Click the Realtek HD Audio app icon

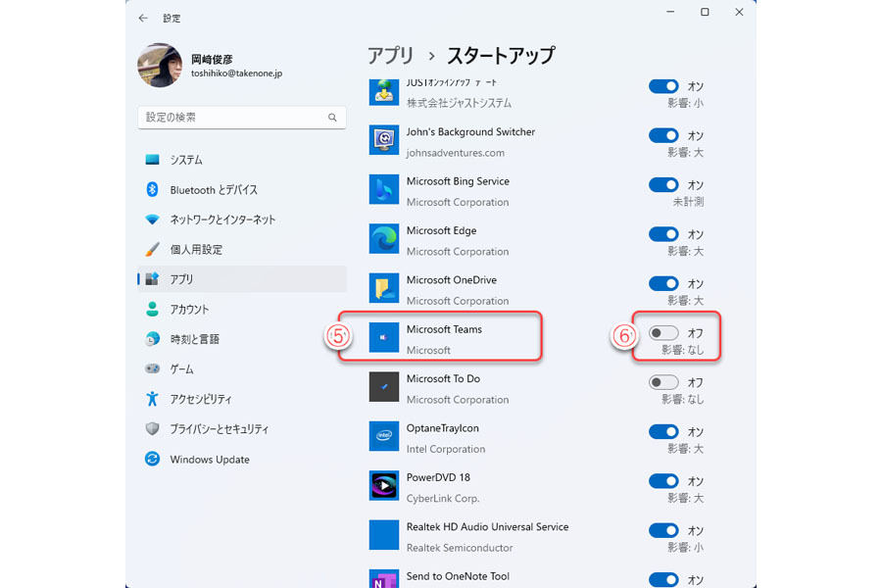[x=384, y=535]
